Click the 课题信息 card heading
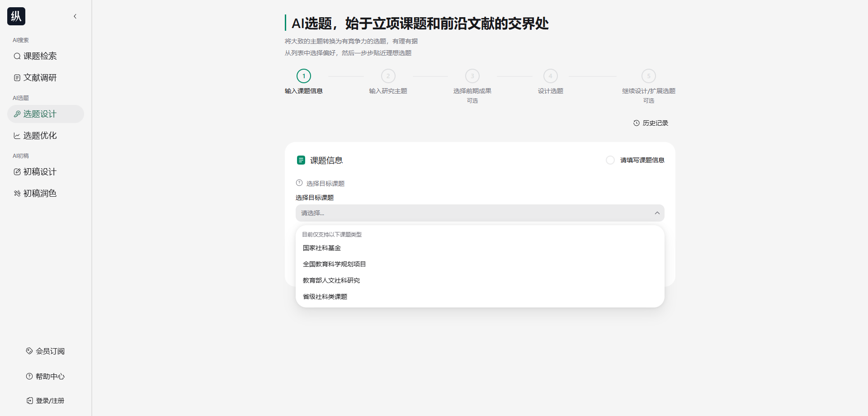 tap(326, 161)
